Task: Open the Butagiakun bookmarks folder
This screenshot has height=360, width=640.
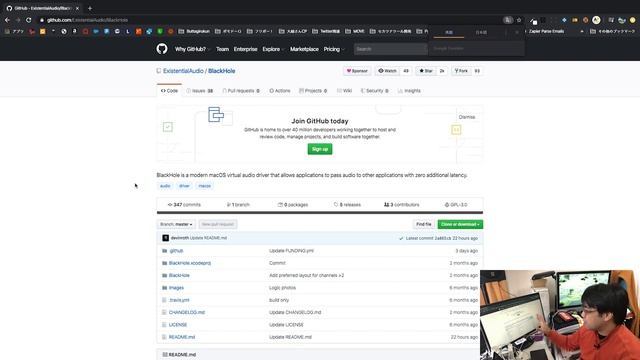Action: [x=194, y=31]
